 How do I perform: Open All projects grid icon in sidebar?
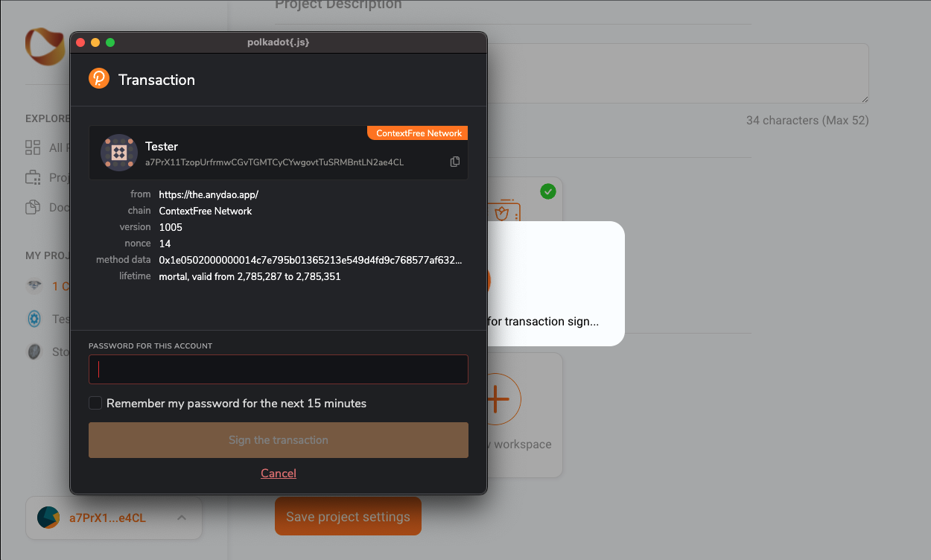tap(33, 147)
